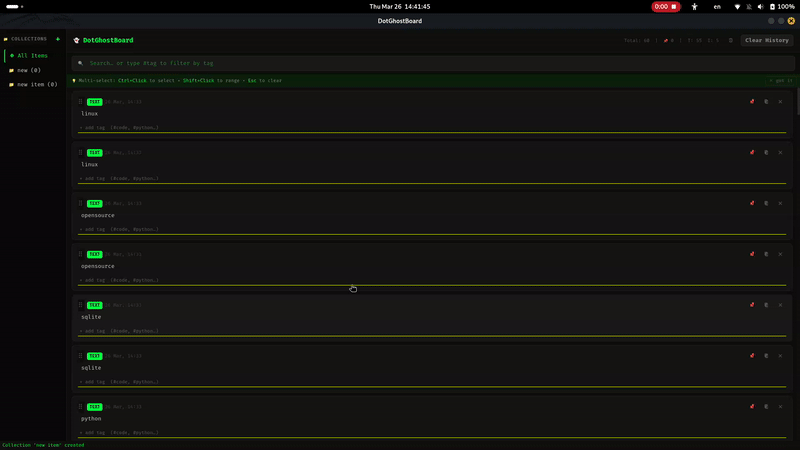The width and height of the screenshot is (800, 450).
Task: Focus the search or tag filter field
Action: click(x=433, y=63)
